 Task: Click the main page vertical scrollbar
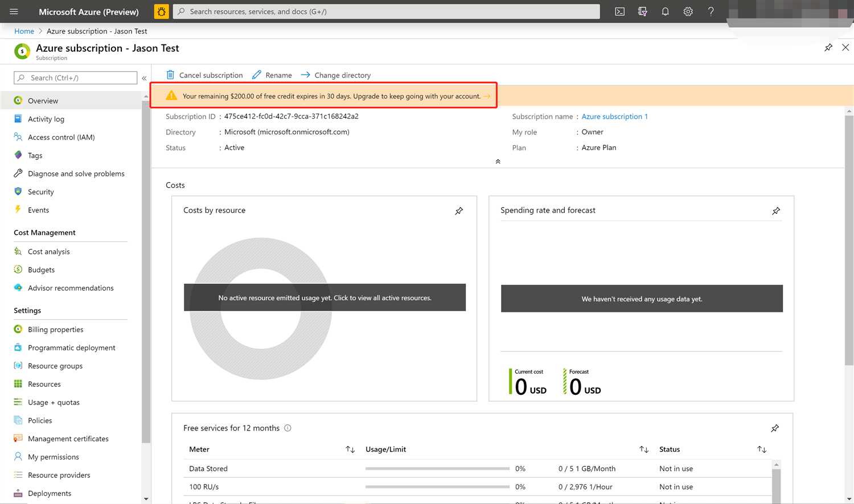pos(849,240)
